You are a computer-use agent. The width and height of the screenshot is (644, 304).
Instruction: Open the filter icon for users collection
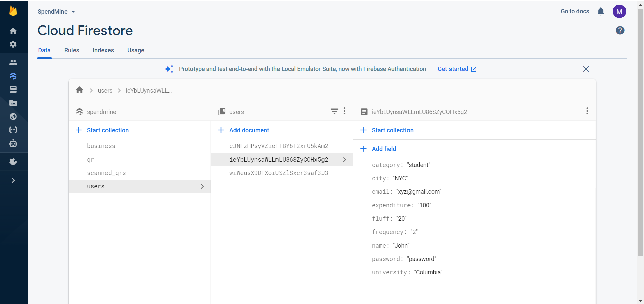tap(334, 111)
